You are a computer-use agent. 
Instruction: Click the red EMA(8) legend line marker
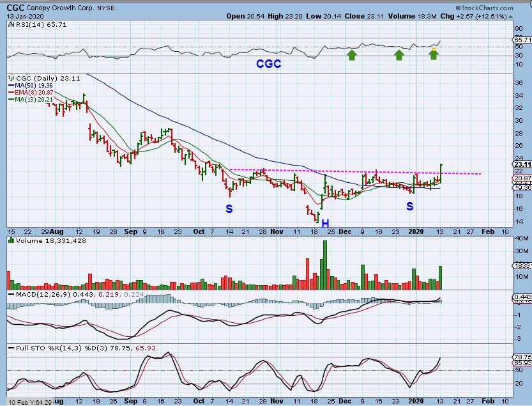(11, 93)
